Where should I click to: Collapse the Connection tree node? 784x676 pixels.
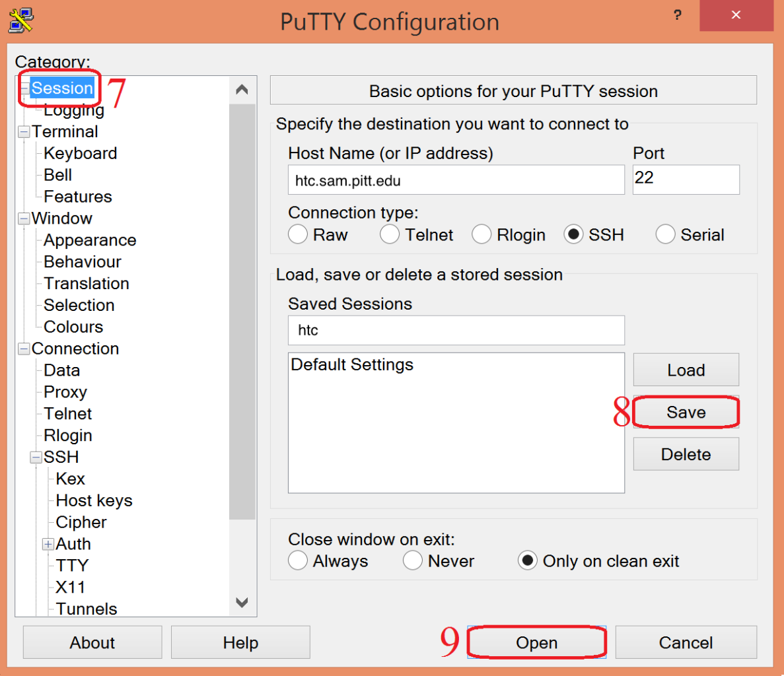24,349
